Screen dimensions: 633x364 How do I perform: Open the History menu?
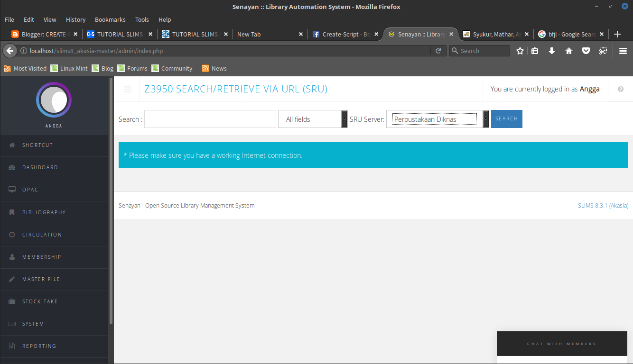click(75, 19)
